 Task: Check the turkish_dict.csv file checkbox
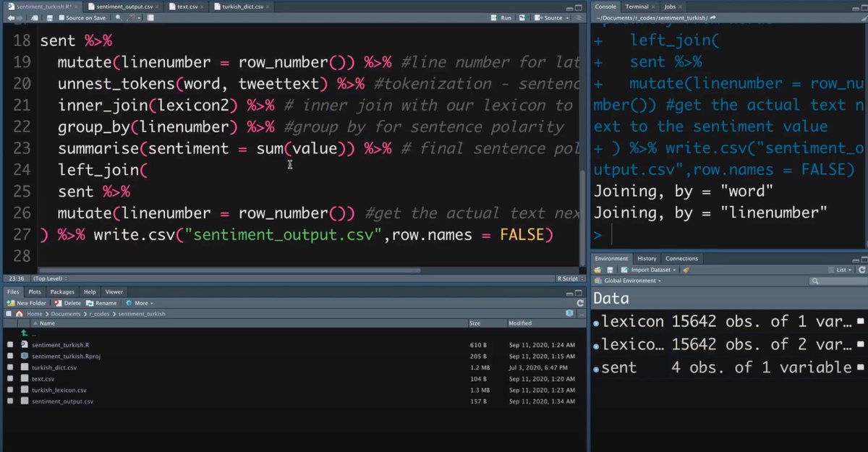click(10, 367)
